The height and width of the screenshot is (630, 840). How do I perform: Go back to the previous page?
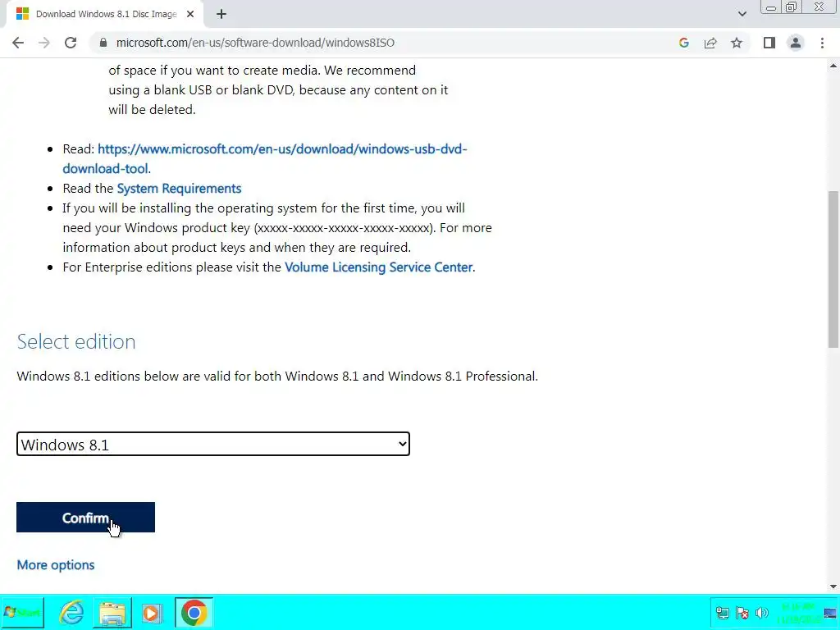(18, 43)
